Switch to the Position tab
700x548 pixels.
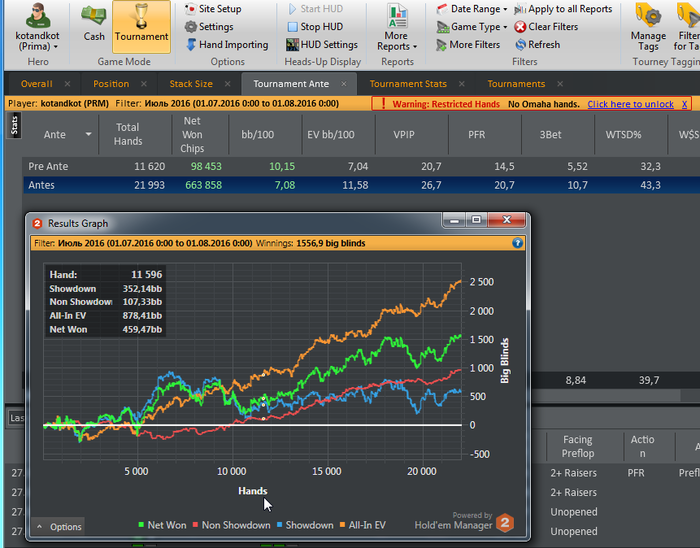point(111,84)
